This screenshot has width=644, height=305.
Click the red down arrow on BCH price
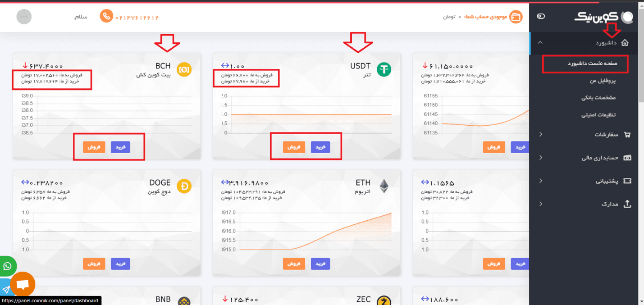coord(24,66)
